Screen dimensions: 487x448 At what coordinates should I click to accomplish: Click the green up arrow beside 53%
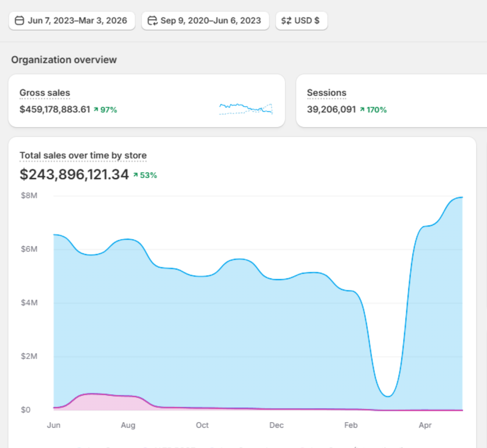136,175
